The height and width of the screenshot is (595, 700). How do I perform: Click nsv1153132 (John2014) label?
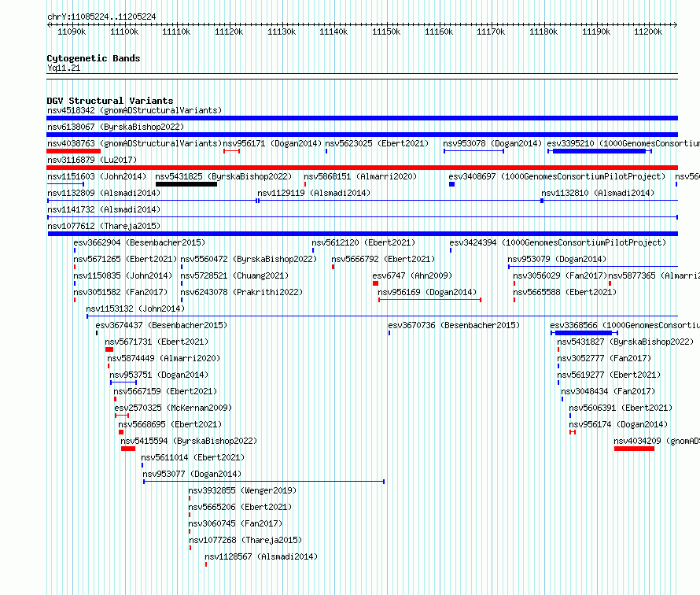[135, 309]
